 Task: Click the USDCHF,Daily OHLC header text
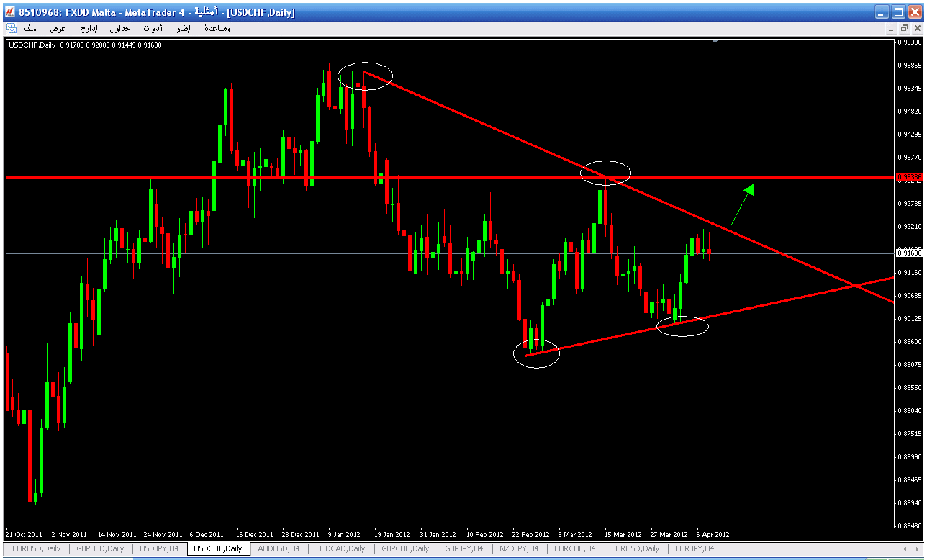tap(85, 45)
